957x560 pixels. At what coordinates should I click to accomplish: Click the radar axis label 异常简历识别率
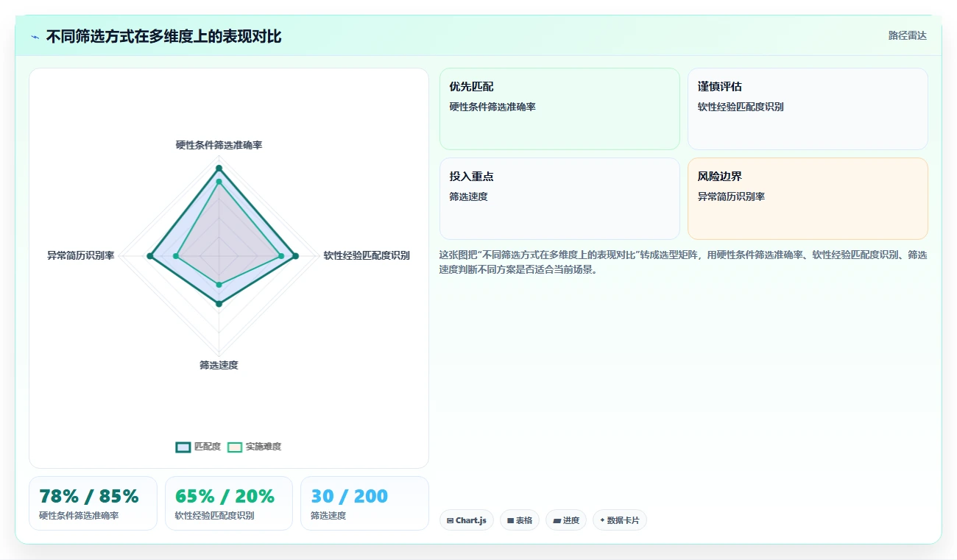81,255
